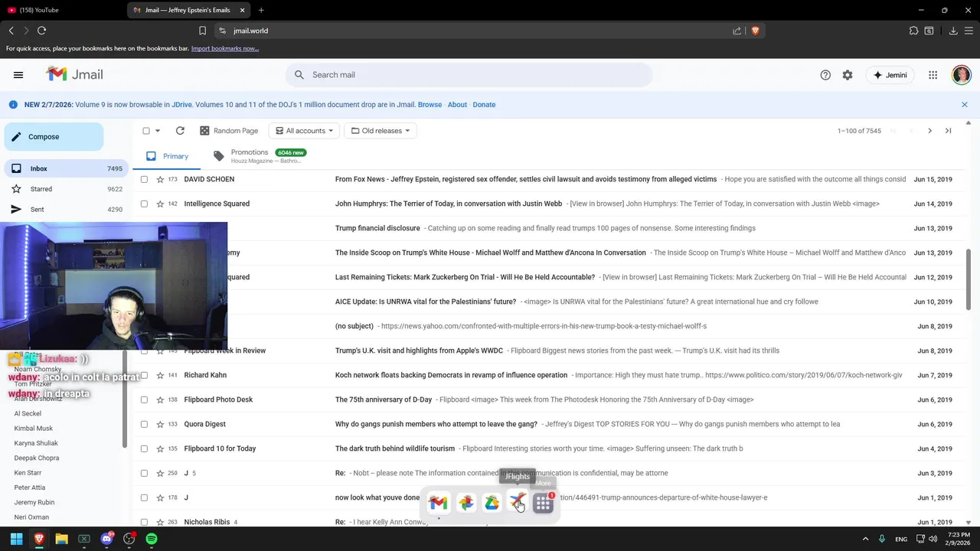This screenshot has width=980, height=551.
Task: Open Spotify from the taskbar
Action: click(x=152, y=539)
